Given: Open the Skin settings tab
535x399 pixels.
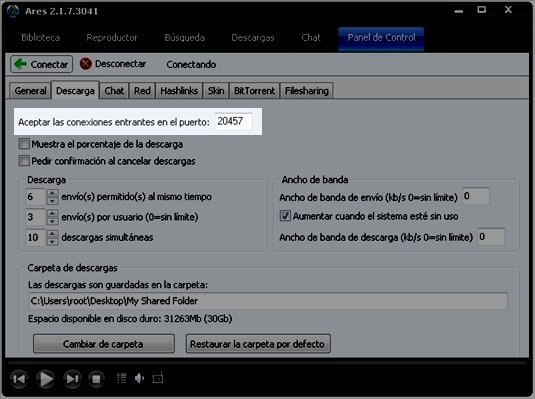Looking at the screenshot, I should pyautogui.click(x=216, y=91).
